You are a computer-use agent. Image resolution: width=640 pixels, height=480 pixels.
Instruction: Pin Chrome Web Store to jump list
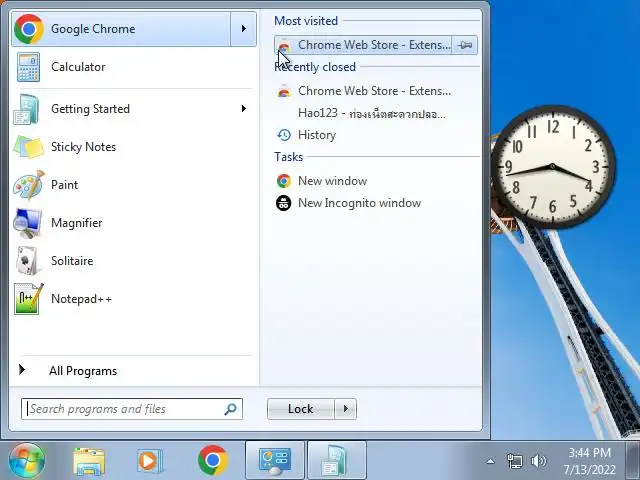[x=464, y=45]
